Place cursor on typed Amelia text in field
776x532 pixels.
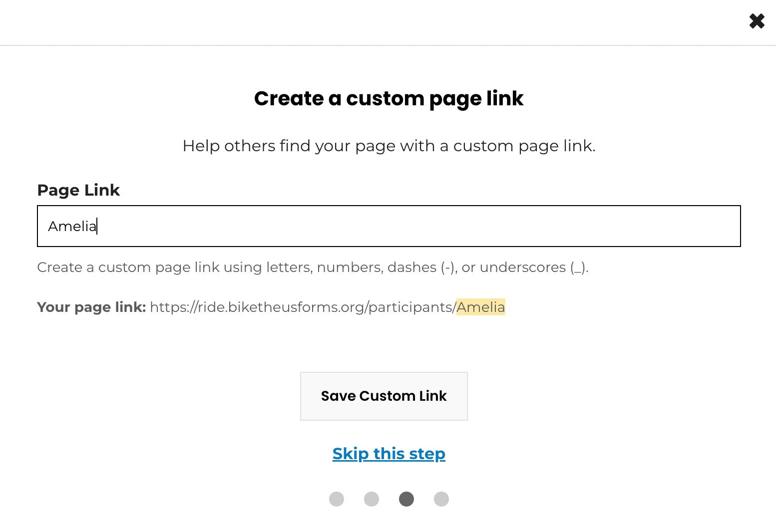coord(71,227)
